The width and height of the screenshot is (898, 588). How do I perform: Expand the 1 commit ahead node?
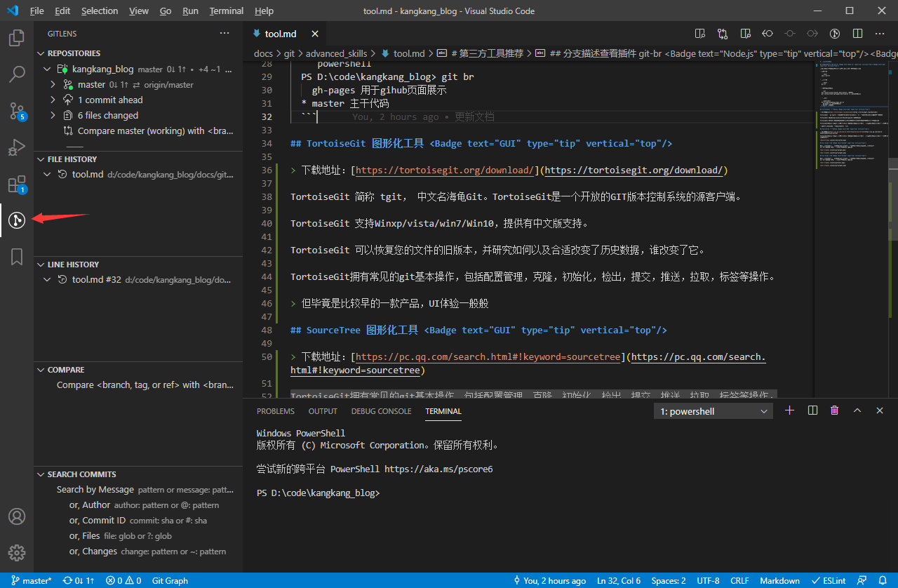click(x=53, y=100)
